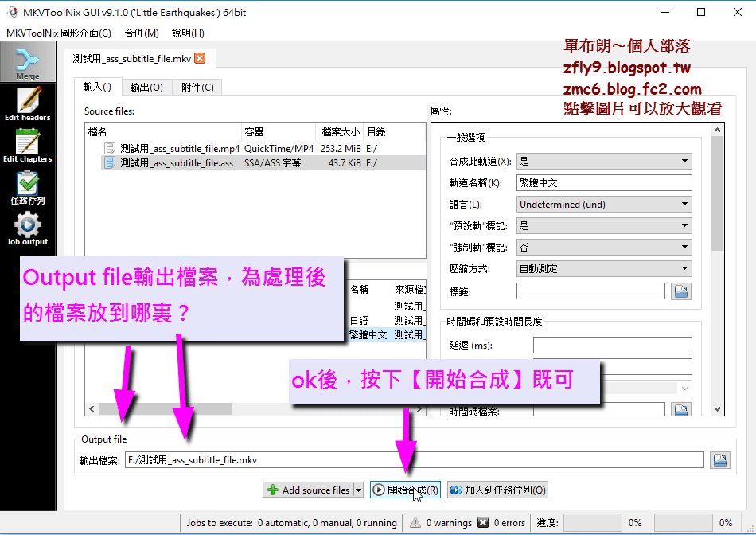Click the warnings status icon
Screen dimensions: 756x535
pyautogui.click(x=415, y=522)
